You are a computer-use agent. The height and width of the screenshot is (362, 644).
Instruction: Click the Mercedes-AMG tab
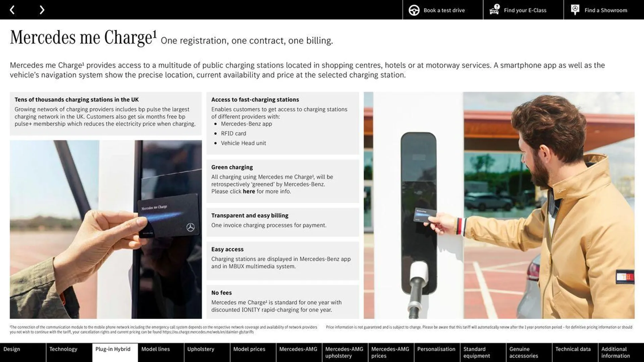point(298,352)
